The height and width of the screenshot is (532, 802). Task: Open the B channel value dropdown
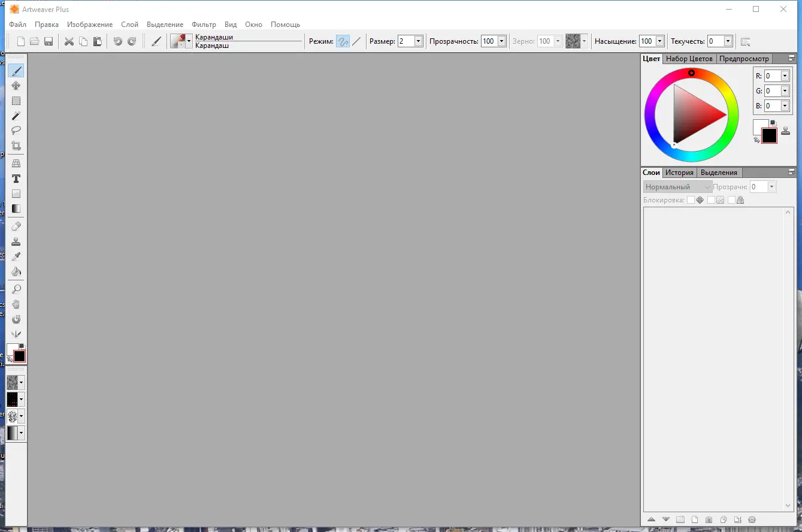(785, 106)
